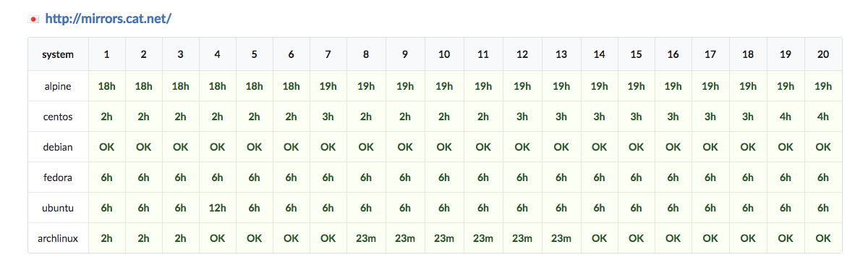Screen dimensions: 868x276
Task: Select the centos row label
Action: pyautogui.click(x=58, y=117)
